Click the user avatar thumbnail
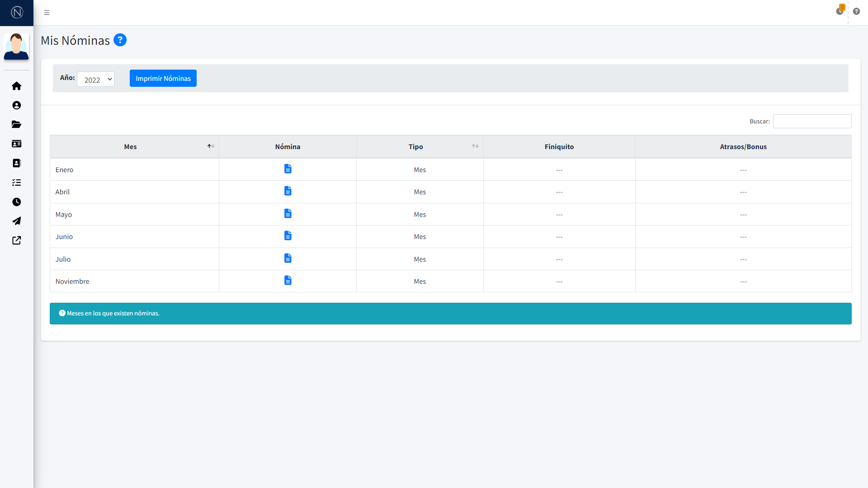Screen dimensions: 868x488 click(16, 47)
